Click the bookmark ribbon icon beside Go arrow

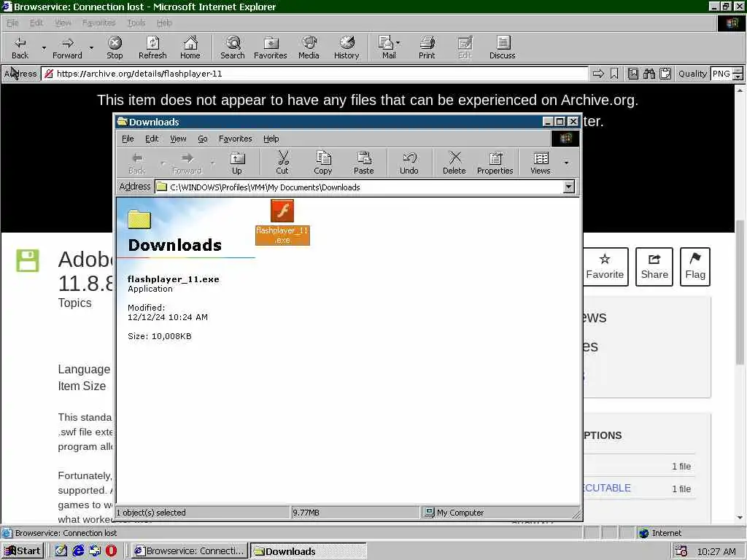click(614, 74)
